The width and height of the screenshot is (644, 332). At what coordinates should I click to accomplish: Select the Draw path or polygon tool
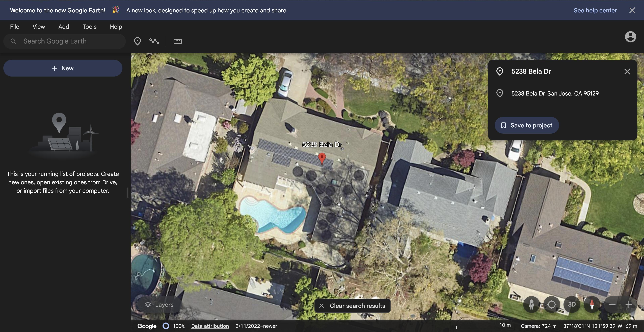154,41
